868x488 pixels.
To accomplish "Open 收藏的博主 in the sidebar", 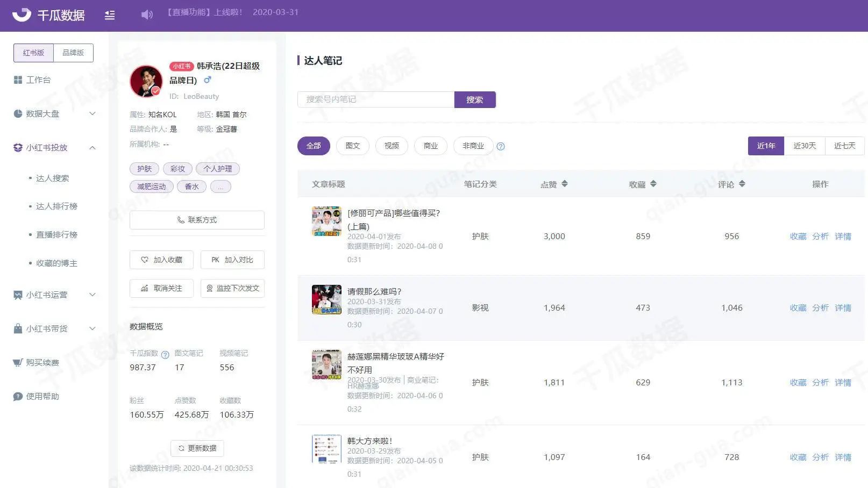I will (56, 263).
